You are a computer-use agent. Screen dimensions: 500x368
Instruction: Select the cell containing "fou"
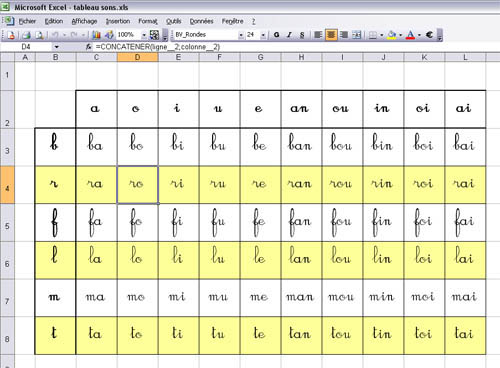click(343, 223)
